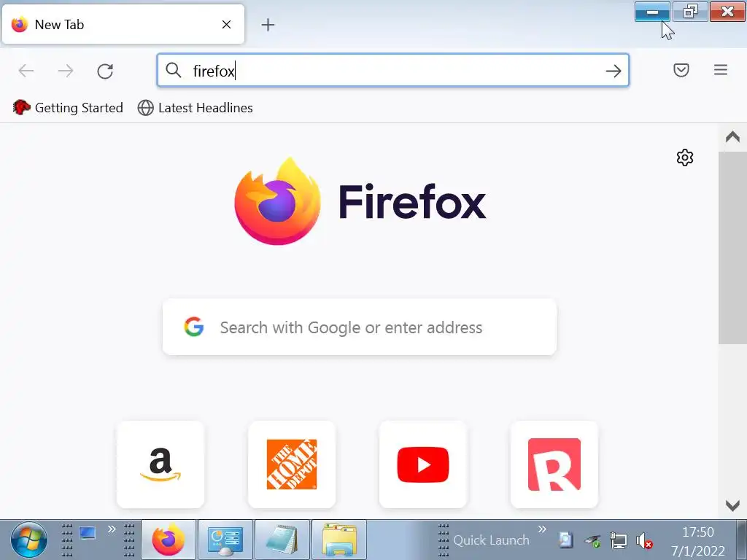Click the Forward arrow in Firefox toolbar
Image resolution: width=747 pixels, height=560 pixels.
(x=66, y=71)
